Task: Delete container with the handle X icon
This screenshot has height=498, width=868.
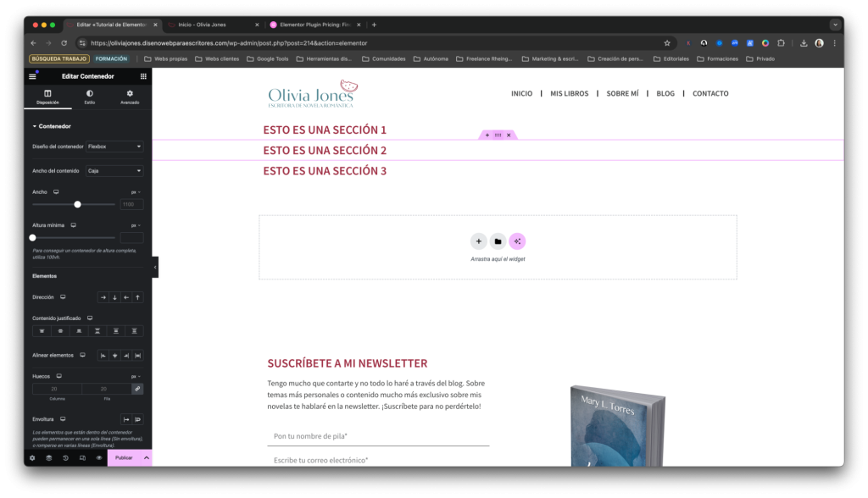Action: coord(509,136)
